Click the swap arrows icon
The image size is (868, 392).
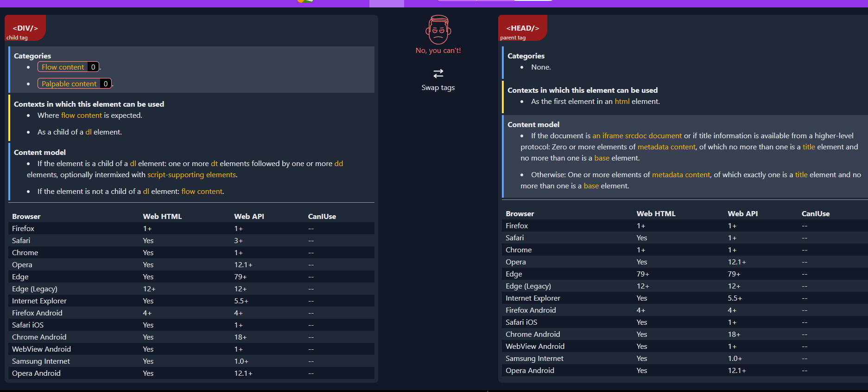(x=438, y=73)
